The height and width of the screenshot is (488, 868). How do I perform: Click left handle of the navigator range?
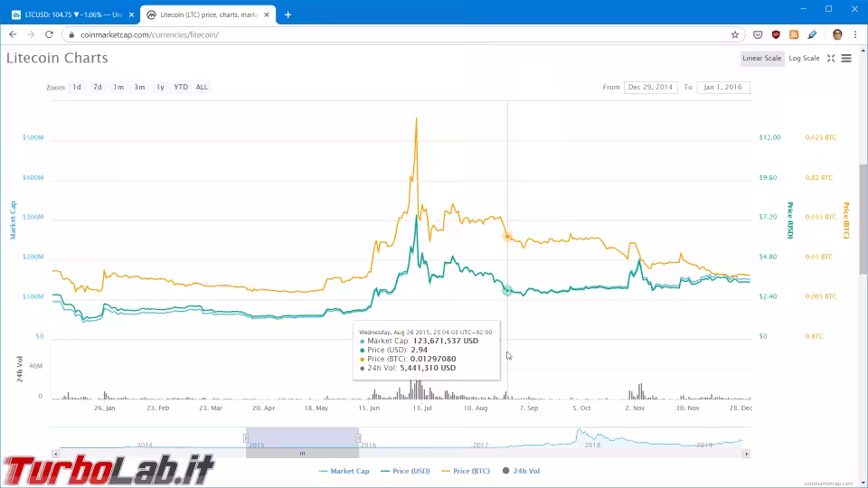(246, 438)
